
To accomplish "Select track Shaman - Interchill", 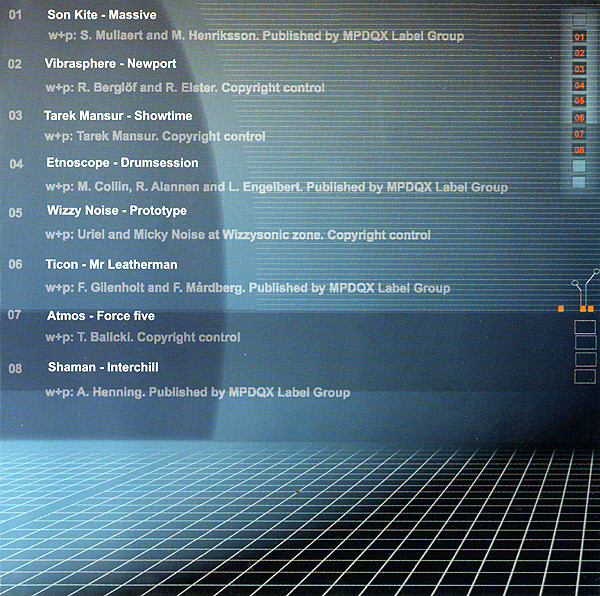I will (104, 367).
